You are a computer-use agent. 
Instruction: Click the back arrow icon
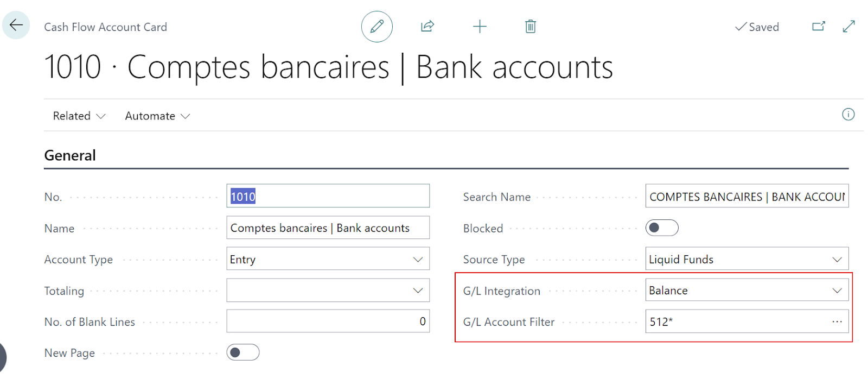[16, 25]
